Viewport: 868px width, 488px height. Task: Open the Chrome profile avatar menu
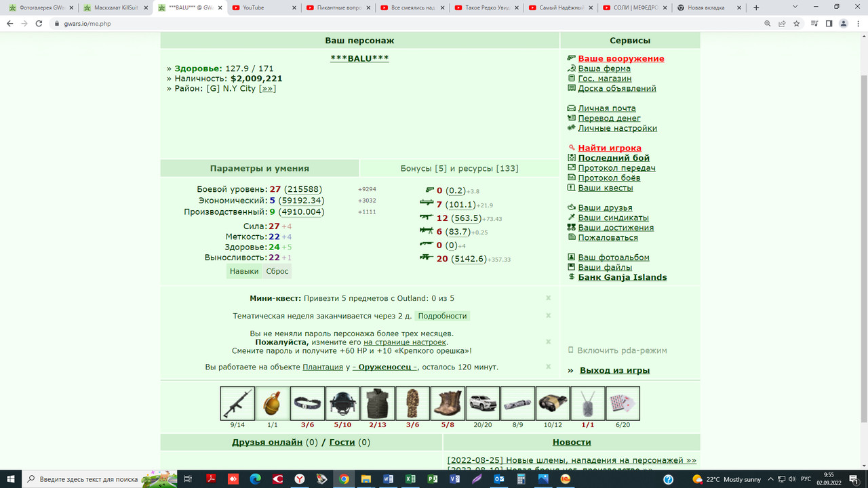[844, 23]
